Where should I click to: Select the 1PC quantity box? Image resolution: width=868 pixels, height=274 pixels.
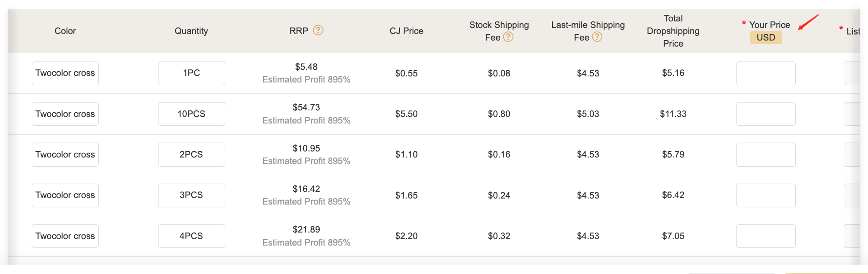click(191, 73)
